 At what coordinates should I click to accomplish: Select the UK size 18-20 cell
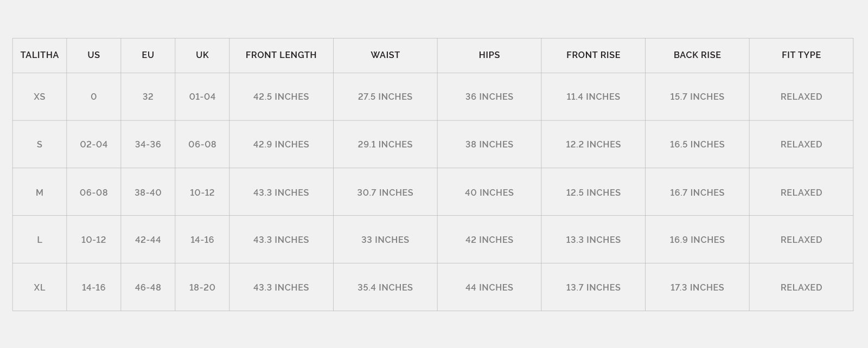202,287
